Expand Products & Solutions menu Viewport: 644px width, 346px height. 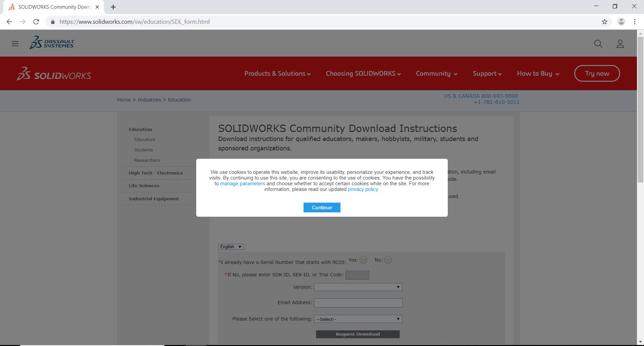(x=277, y=74)
